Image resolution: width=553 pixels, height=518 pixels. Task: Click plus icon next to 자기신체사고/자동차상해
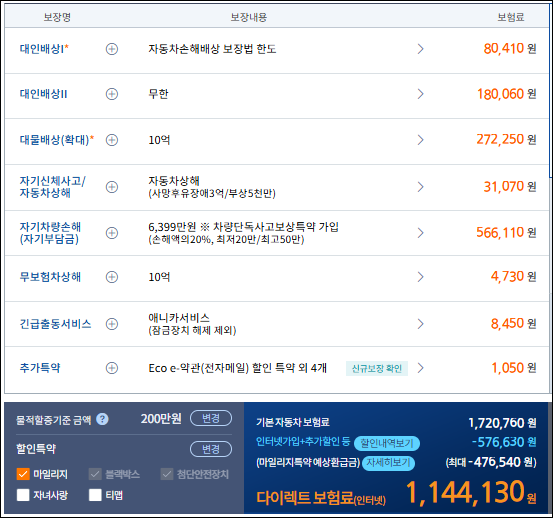112,187
